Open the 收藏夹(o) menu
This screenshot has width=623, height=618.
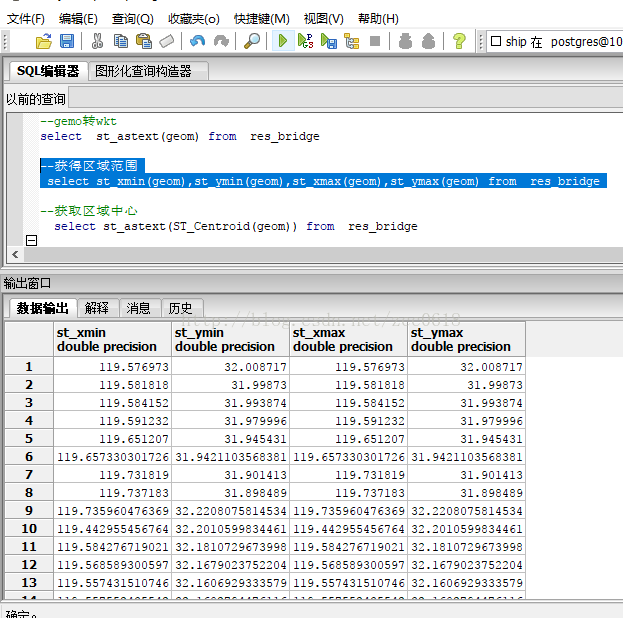pos(193,19)
